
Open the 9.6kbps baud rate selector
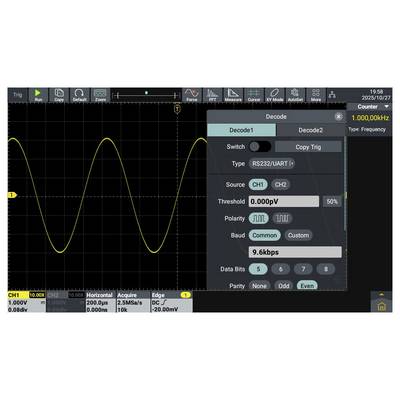click(295, 252)
